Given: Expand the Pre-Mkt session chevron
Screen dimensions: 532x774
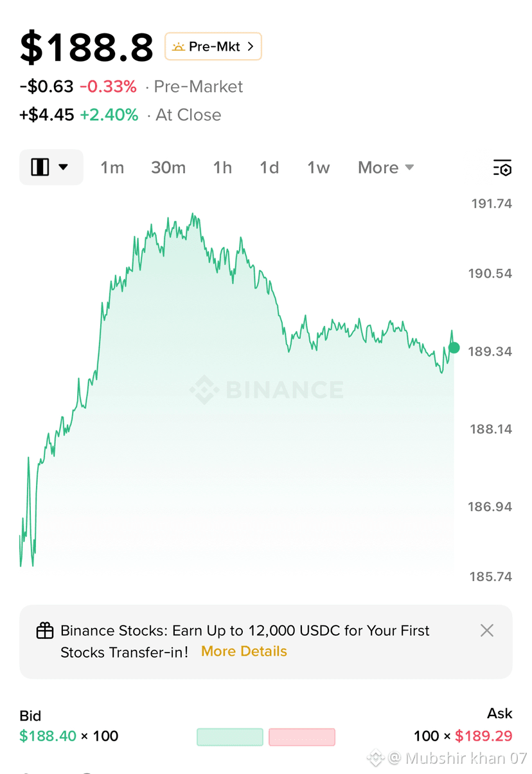Looking at the screenshot, I should coord(251,47).
